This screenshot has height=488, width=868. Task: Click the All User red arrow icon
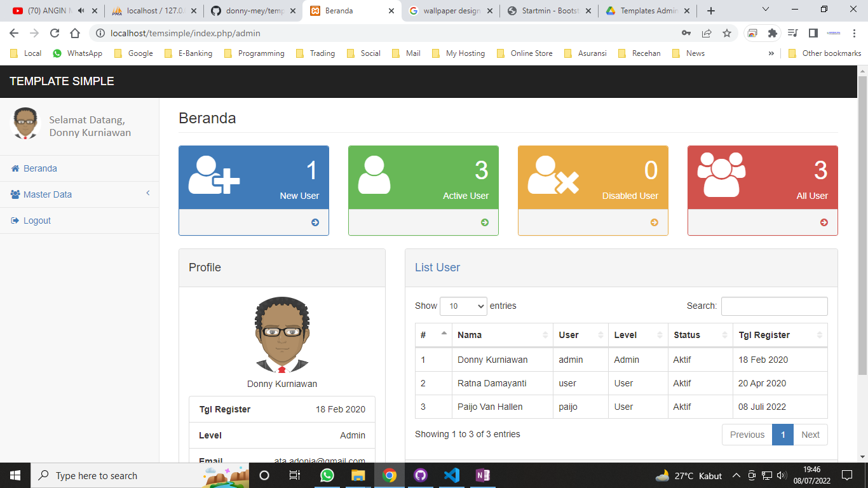(824, 222)
